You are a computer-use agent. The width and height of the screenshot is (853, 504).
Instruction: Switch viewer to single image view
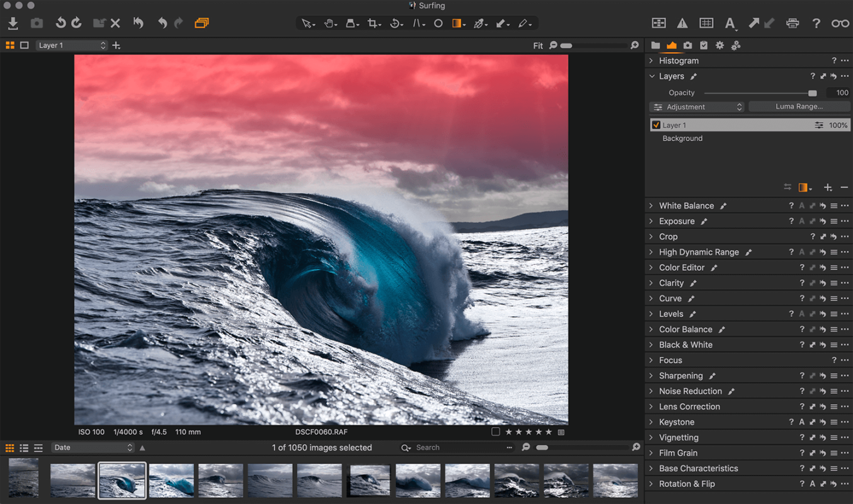25,45
